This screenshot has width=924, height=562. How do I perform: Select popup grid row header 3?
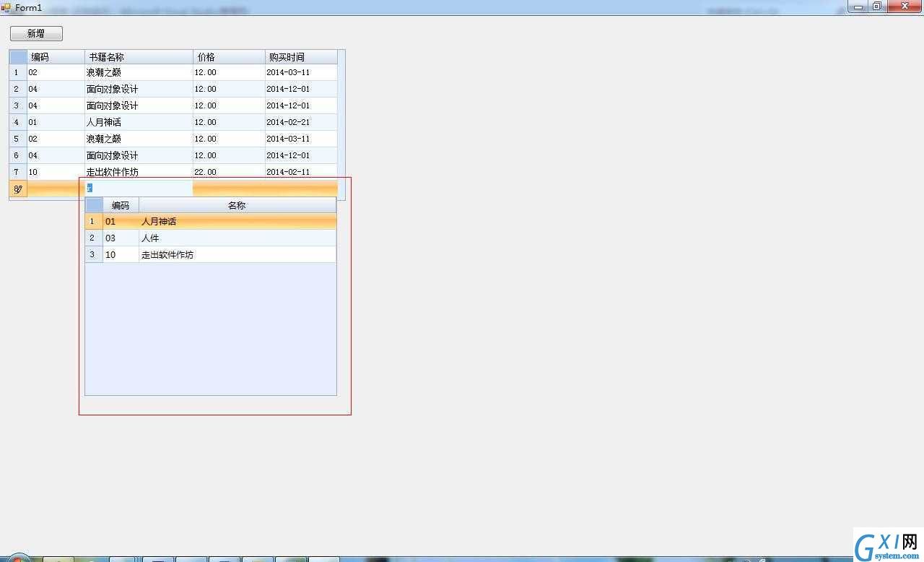[94, 254]
